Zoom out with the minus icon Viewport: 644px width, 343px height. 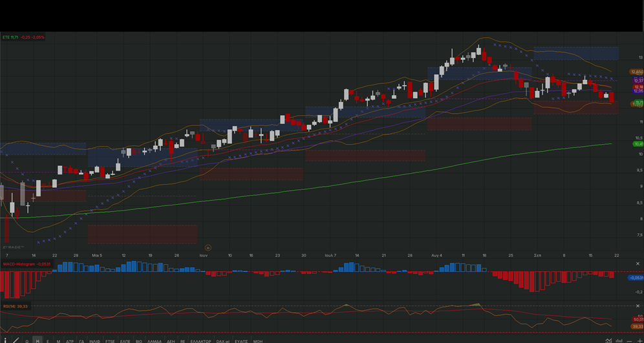point(629,341)
